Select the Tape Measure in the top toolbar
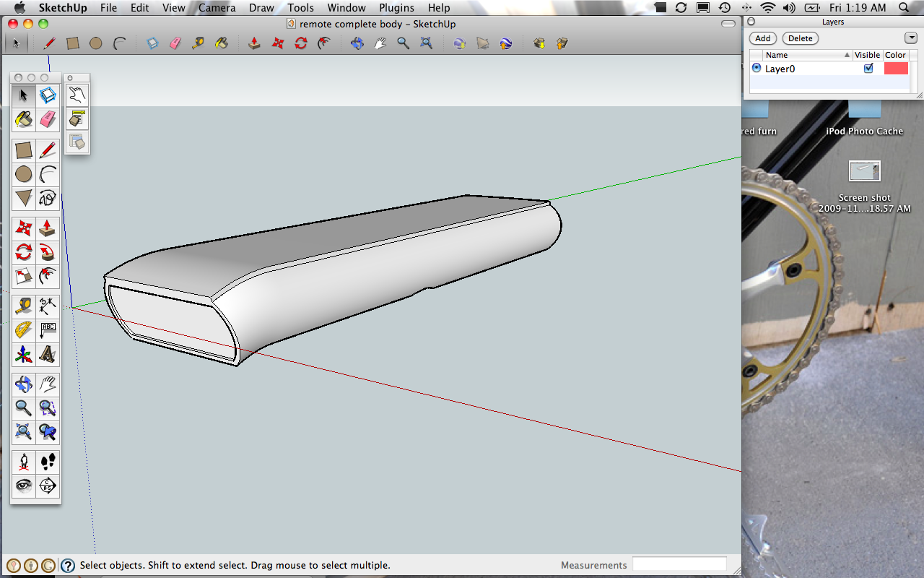The height and width of the screenshot is (578, 924). [199, 43]
